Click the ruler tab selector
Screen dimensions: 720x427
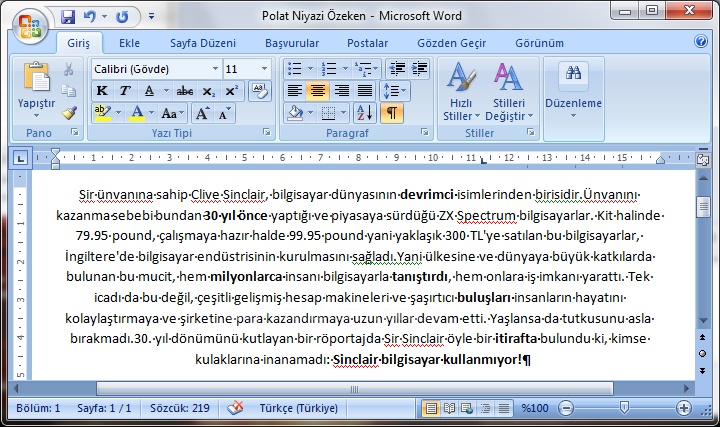point(20,159)
